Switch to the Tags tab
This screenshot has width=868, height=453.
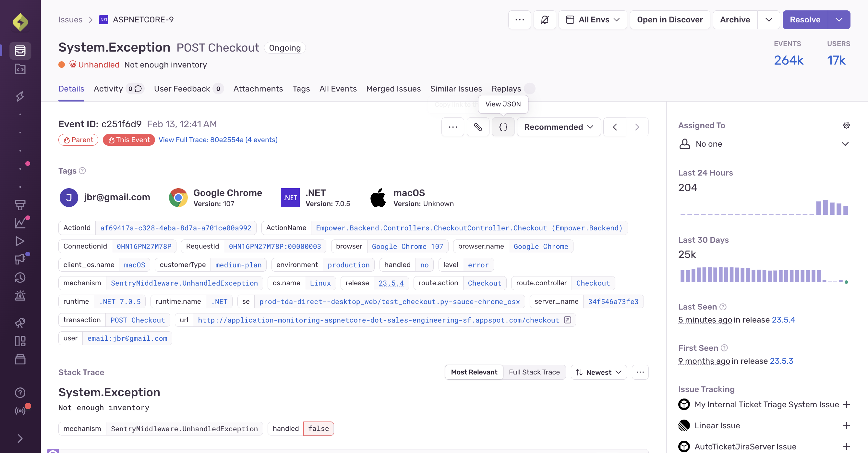click(301, 89)
